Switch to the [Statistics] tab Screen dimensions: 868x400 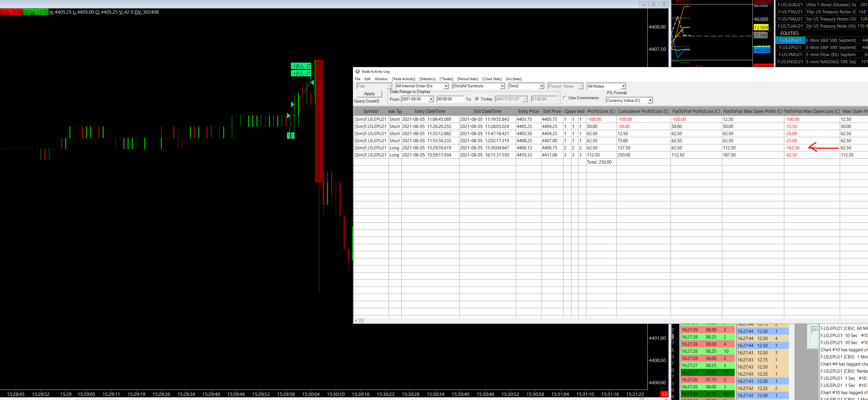(427, 79)
